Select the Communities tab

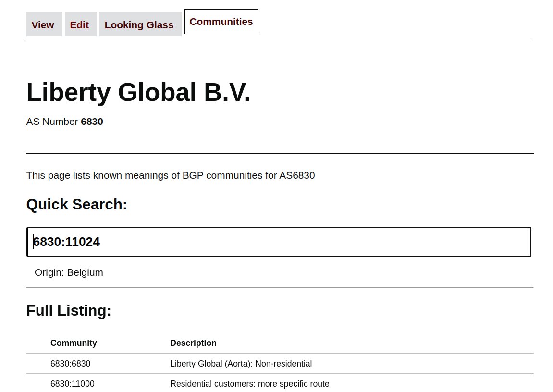tap(221, 22)
